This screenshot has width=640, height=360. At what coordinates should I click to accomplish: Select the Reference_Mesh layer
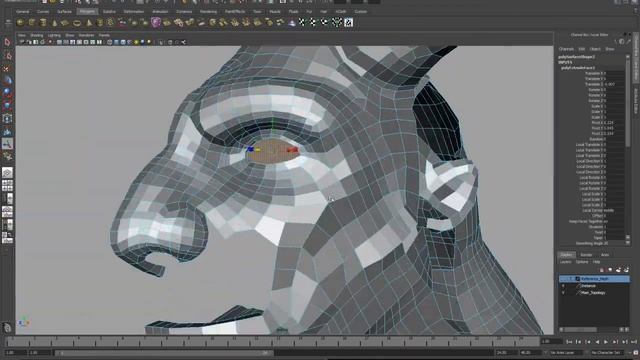tap(594, 279)
